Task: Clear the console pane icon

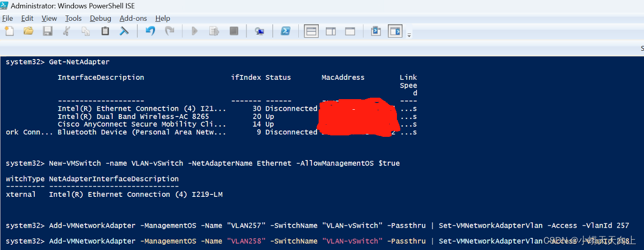Action: (x=124, y=31)
